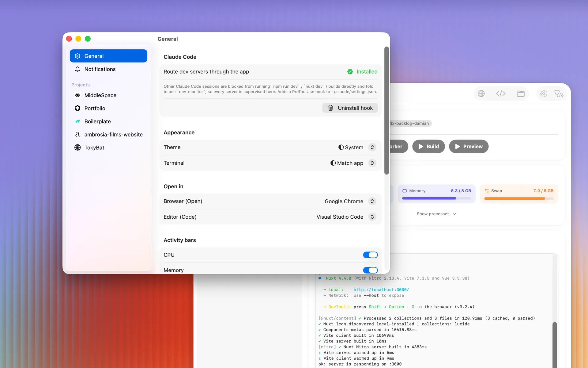
Task: Click the Route dev servers through the app text
Action: tap(206, 71)
